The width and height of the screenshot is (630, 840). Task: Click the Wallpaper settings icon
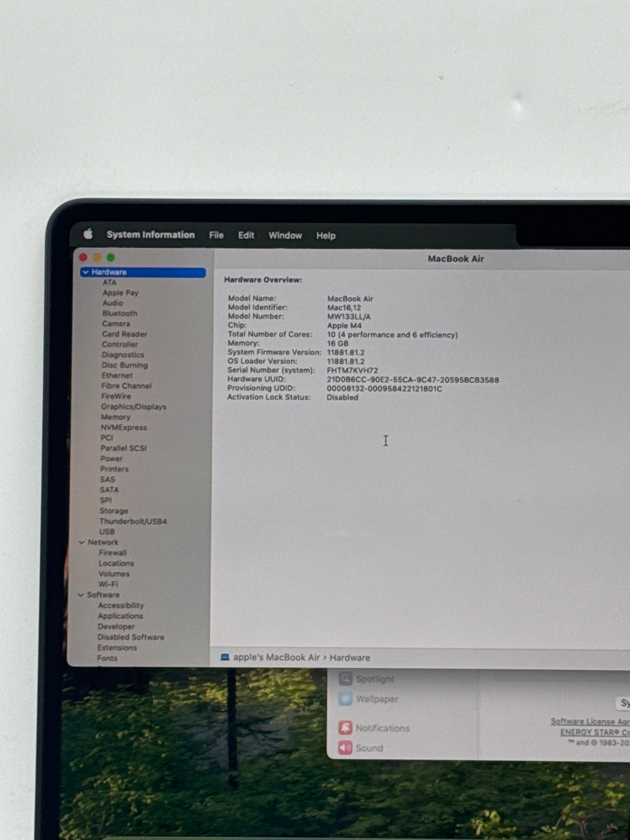[345, 698]
